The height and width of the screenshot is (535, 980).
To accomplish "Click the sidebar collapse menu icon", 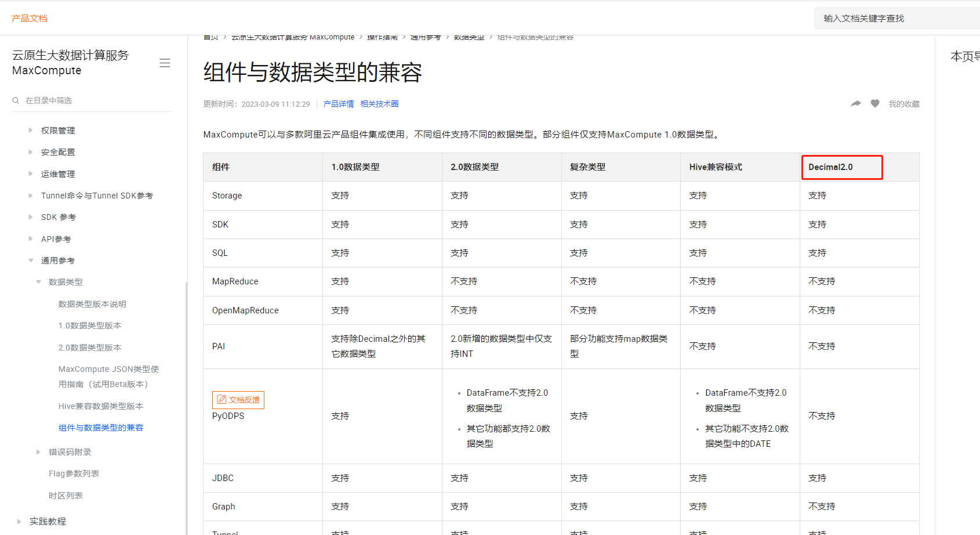I will (x=165, y=63).
